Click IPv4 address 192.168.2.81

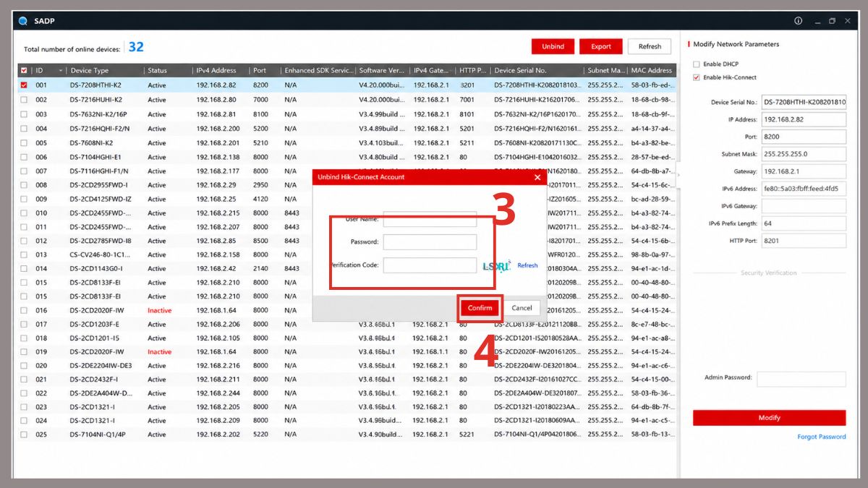216,114
